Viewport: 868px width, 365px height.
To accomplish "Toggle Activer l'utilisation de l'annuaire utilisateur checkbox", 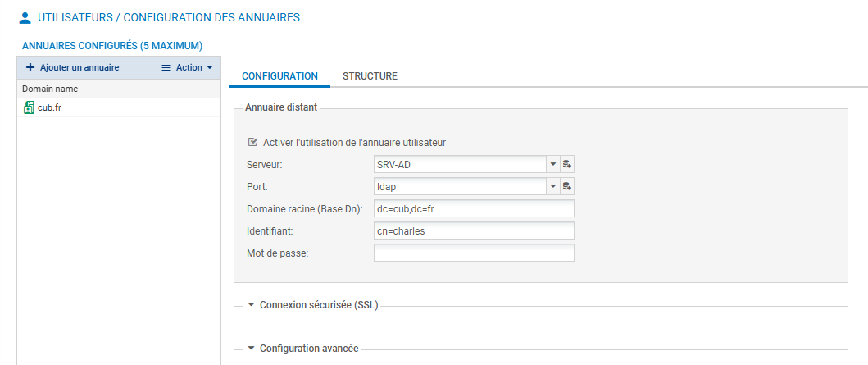I will (x=253, y=143).
